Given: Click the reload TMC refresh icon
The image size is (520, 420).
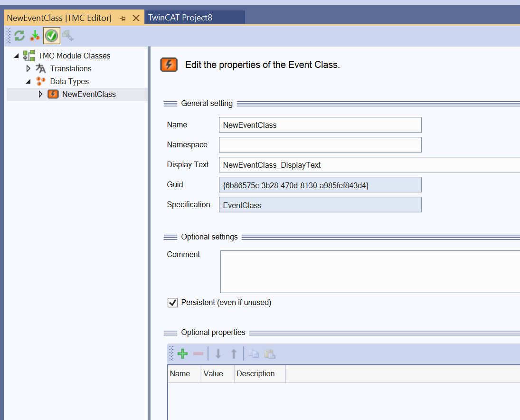Looking at the screenshot, I should tap(19, 36).
